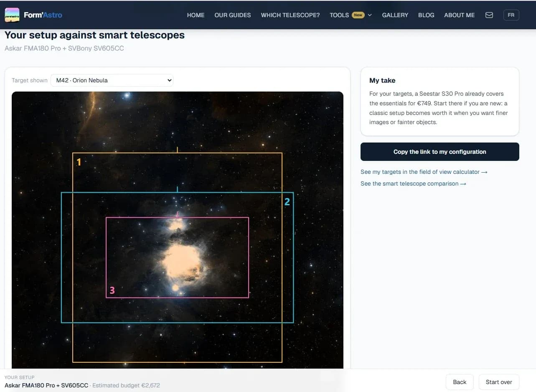Screen dimensions: 536x392
Task: Expand the Tools menu
Action: pyautogui.click(x=351, y=15)
